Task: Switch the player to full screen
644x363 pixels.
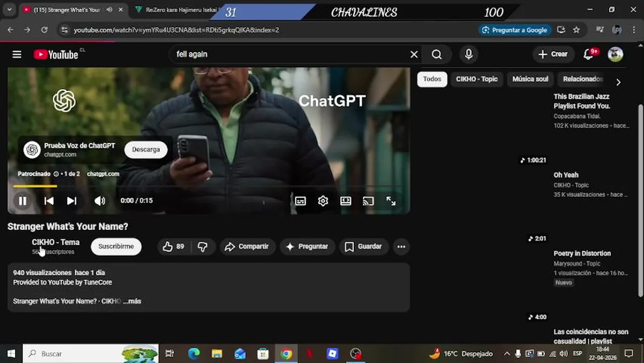Action: tap(391, 201)
